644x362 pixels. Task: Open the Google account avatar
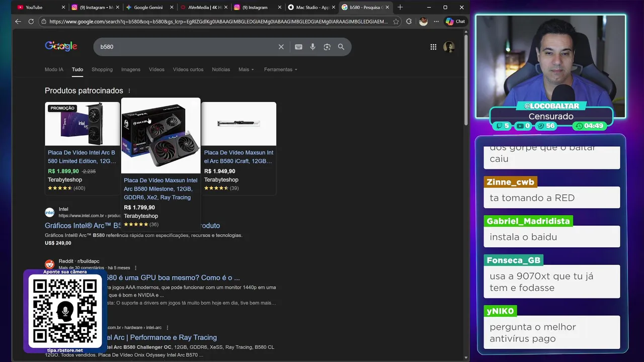449,47
